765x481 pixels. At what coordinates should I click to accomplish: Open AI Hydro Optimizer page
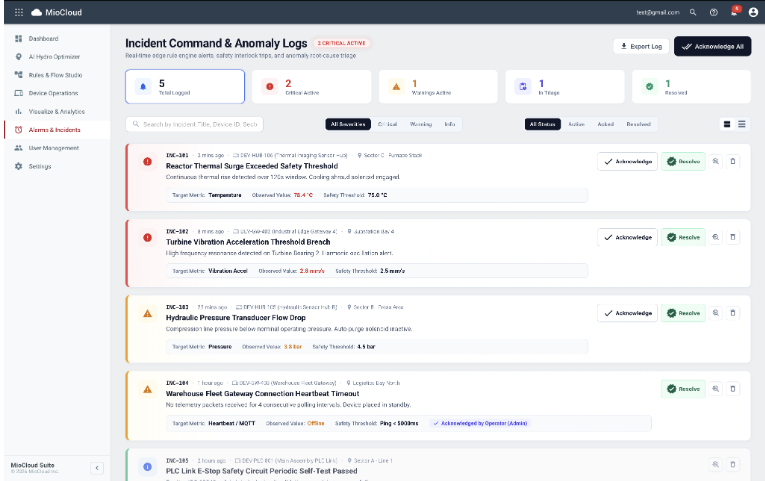click(x=57, y=57)
